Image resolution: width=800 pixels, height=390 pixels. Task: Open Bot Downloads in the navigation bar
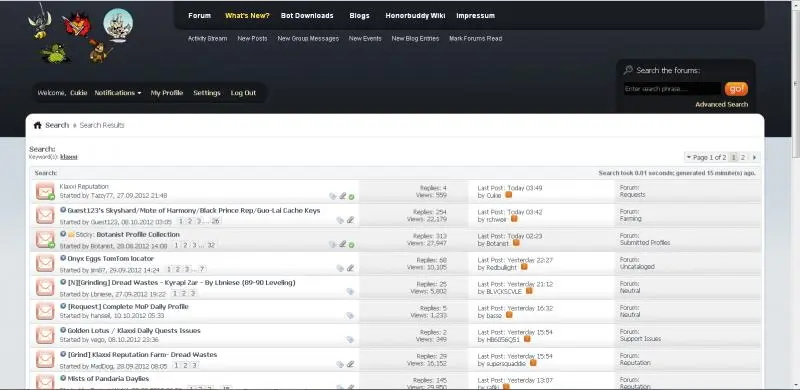[307, 16]
